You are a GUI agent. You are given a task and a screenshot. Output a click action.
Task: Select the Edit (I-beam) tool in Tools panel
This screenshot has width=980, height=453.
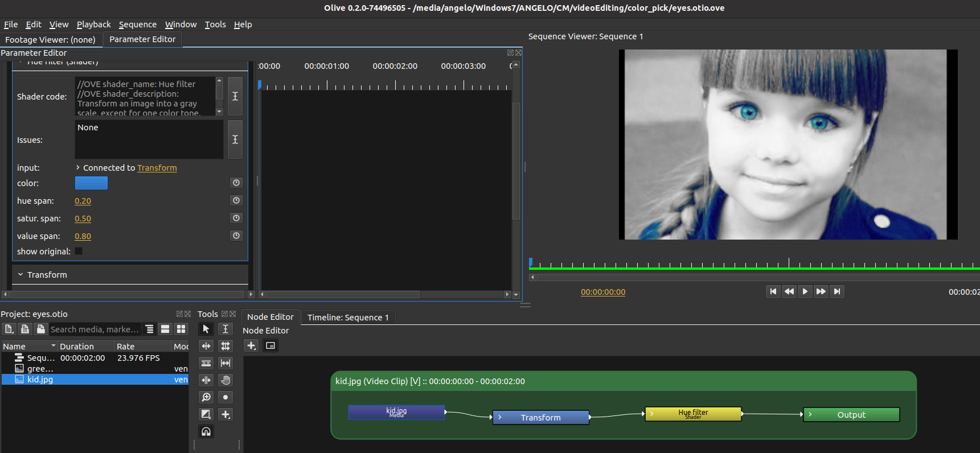(x=225, y=329)
